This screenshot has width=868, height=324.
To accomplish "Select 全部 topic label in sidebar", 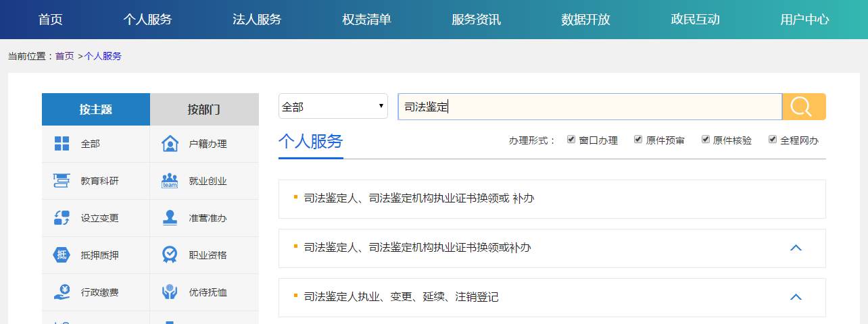I will point(90,144).
